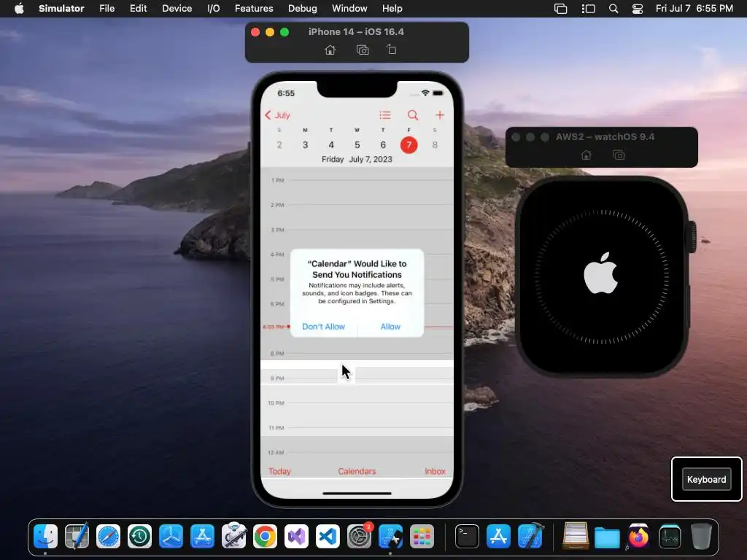747x560 pixels.
Task: Select Wednesday 5 in the week row
Action: click(x=357, y=145)
